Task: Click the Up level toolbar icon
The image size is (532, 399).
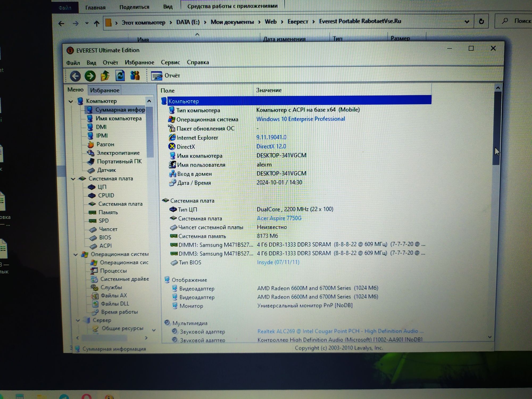Action: 105,76
